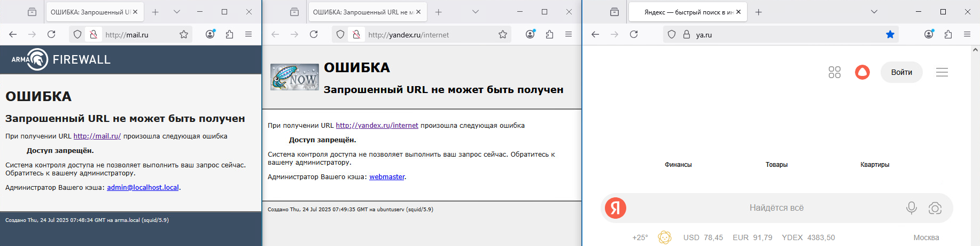The image size is (980, 246).
Task: Open image search camera icon
Action: point(935,208)
